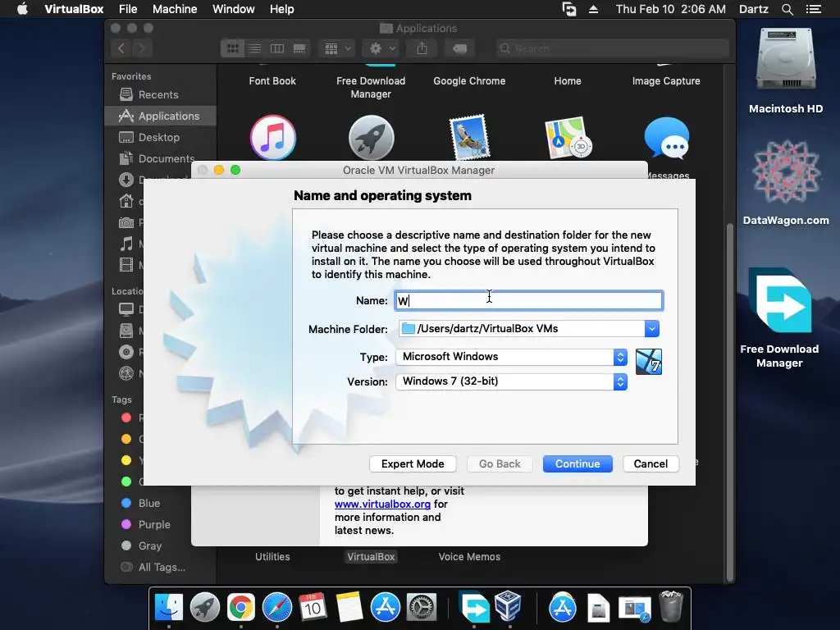Select Desktop in Finder sidebar

160,138
